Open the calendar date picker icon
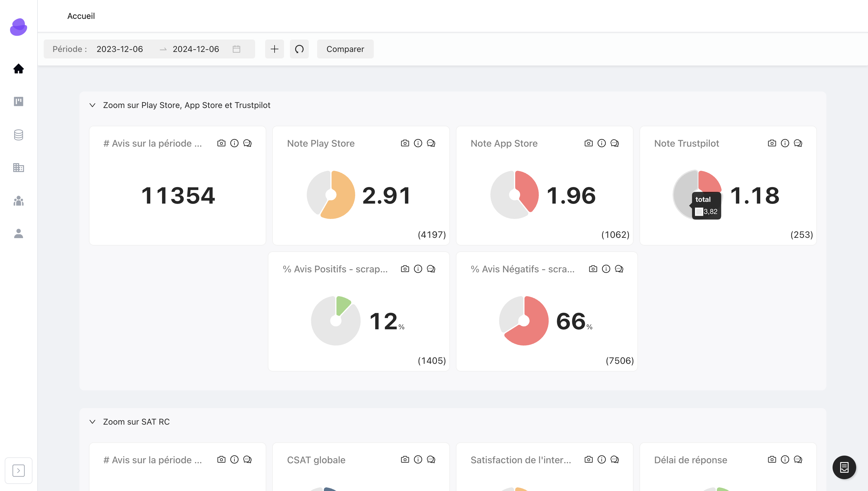The image size is (868, 491). click(x=236, y=49)
